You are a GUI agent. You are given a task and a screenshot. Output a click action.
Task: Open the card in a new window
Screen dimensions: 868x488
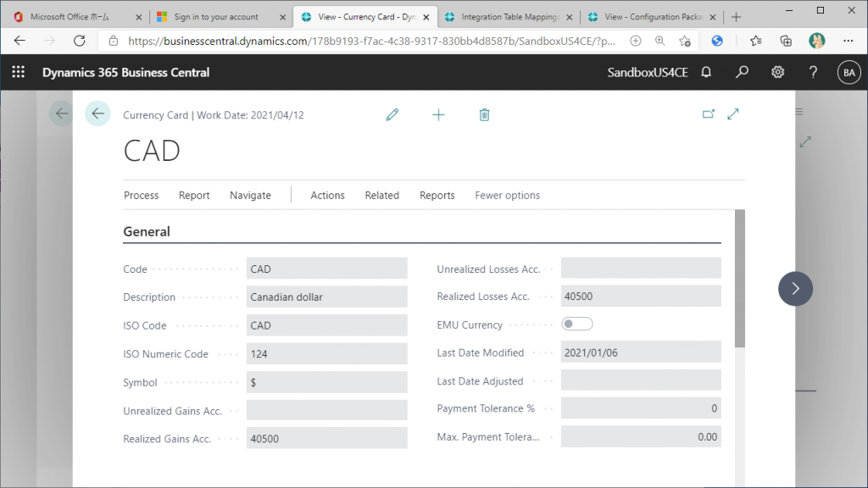tap(709, 114)
